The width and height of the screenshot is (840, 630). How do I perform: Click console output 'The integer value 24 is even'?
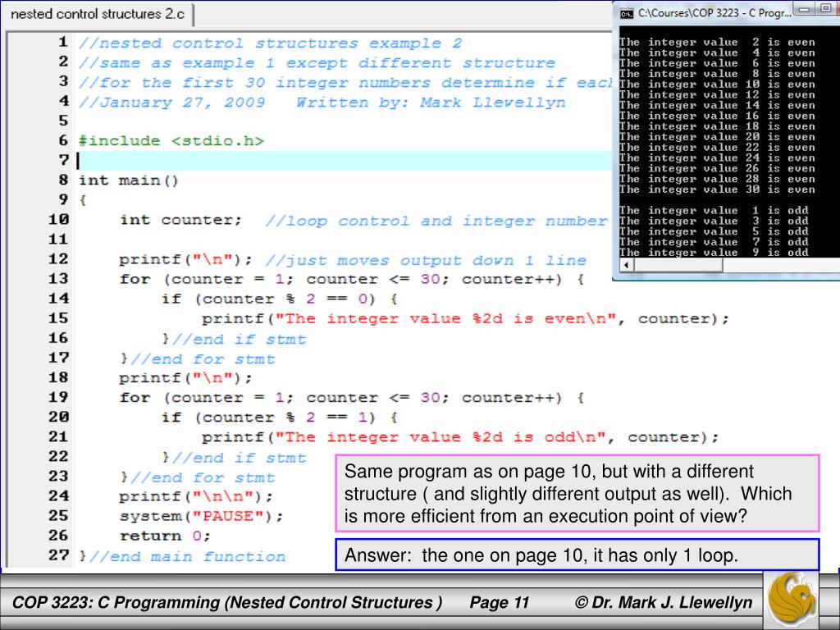717,157
